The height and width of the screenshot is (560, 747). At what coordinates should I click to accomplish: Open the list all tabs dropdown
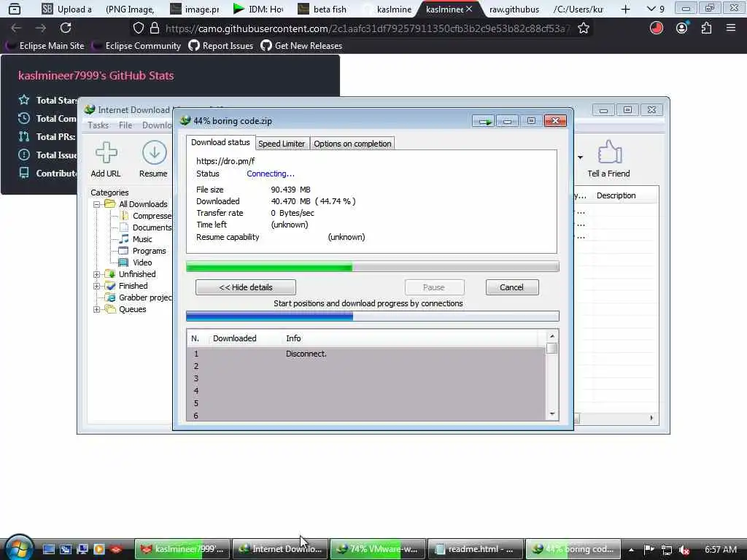[656, 9]
